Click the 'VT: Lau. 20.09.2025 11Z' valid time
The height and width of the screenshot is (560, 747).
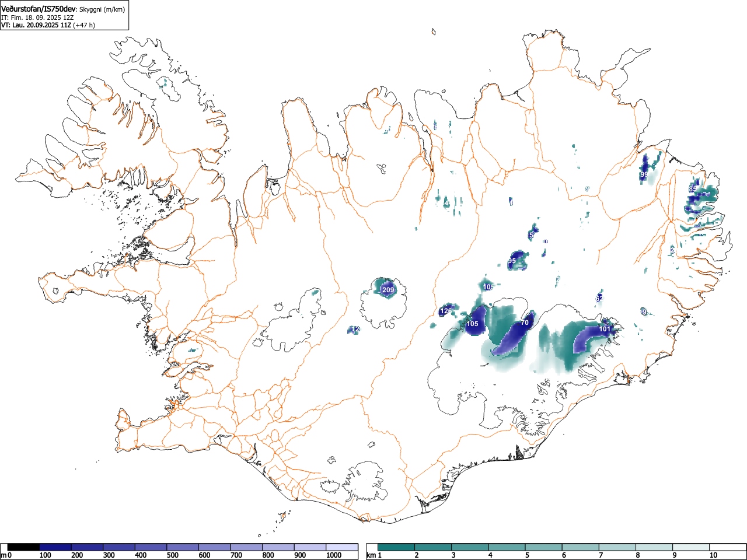coord(36,25)
